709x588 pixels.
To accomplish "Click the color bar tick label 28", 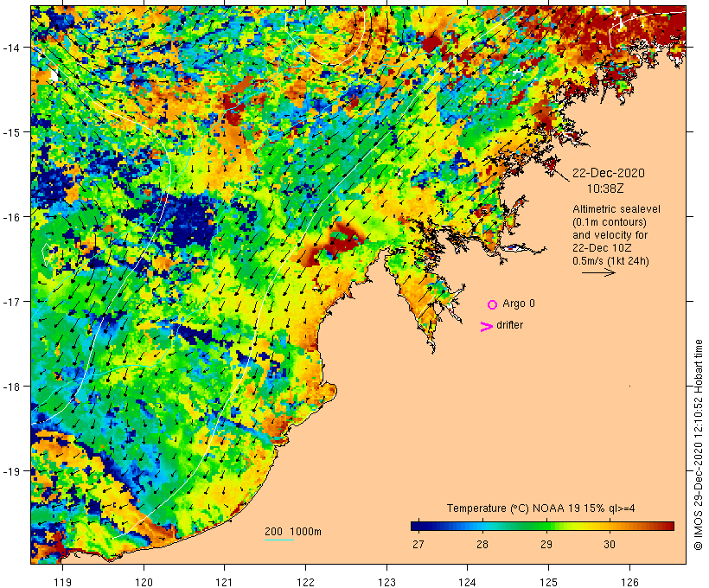I will tap(482, 544).
